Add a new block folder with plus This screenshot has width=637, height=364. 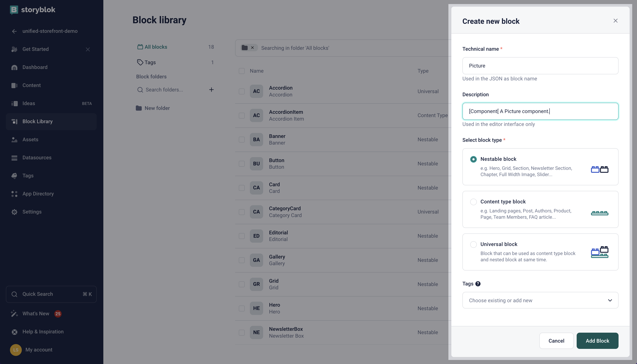(211, 90)
